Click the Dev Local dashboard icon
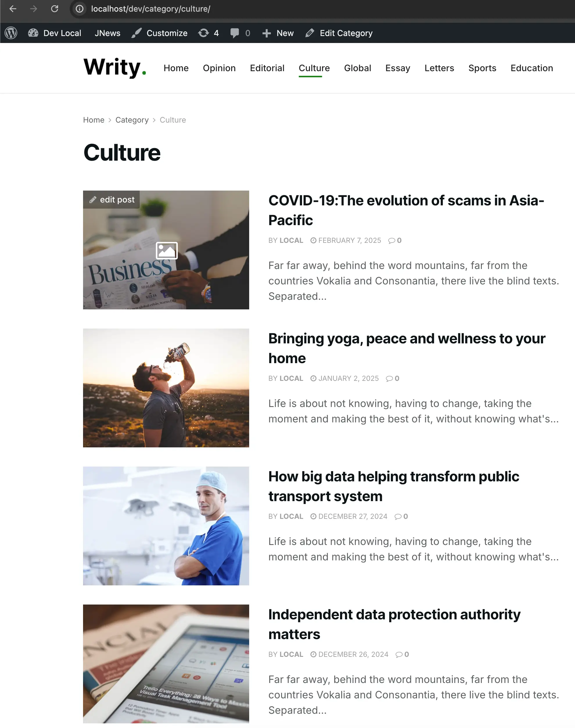The height and width of the screenshot is (728, 575). pyautogui.click(x=33, y=33)
